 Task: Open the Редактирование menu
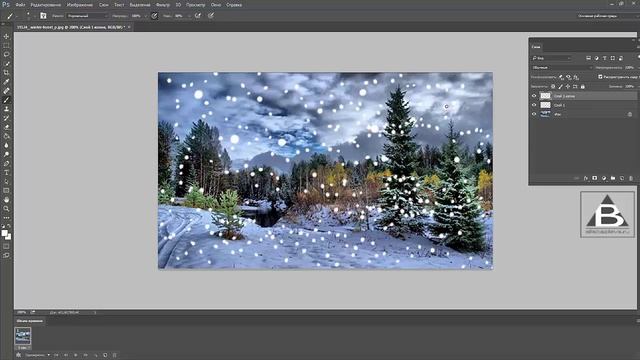[46, 5]
